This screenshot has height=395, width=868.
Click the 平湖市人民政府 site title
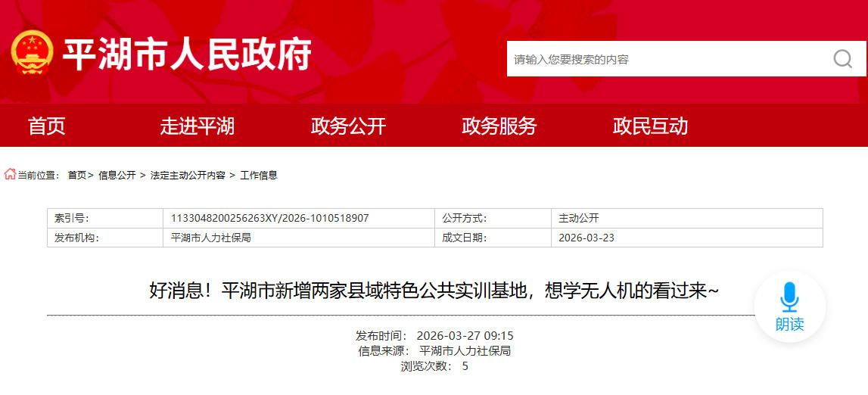[x=187, y=54]
